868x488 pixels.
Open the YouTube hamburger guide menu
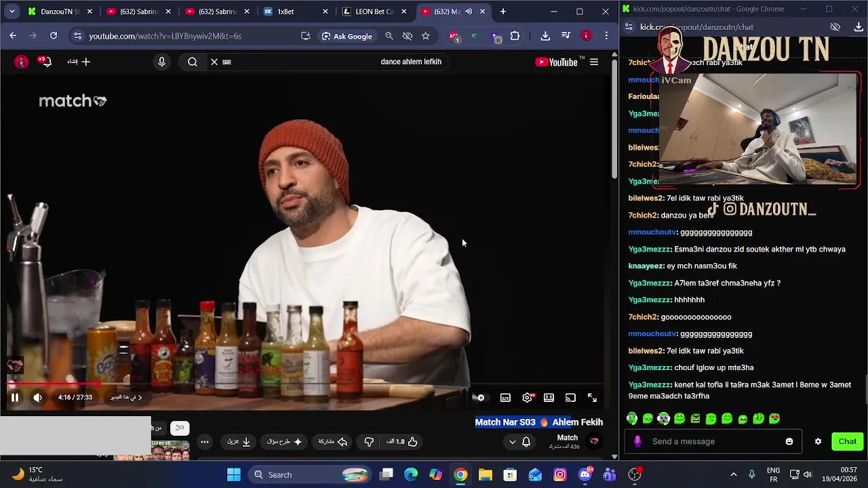pyautogui.click(x=594, y=62)
